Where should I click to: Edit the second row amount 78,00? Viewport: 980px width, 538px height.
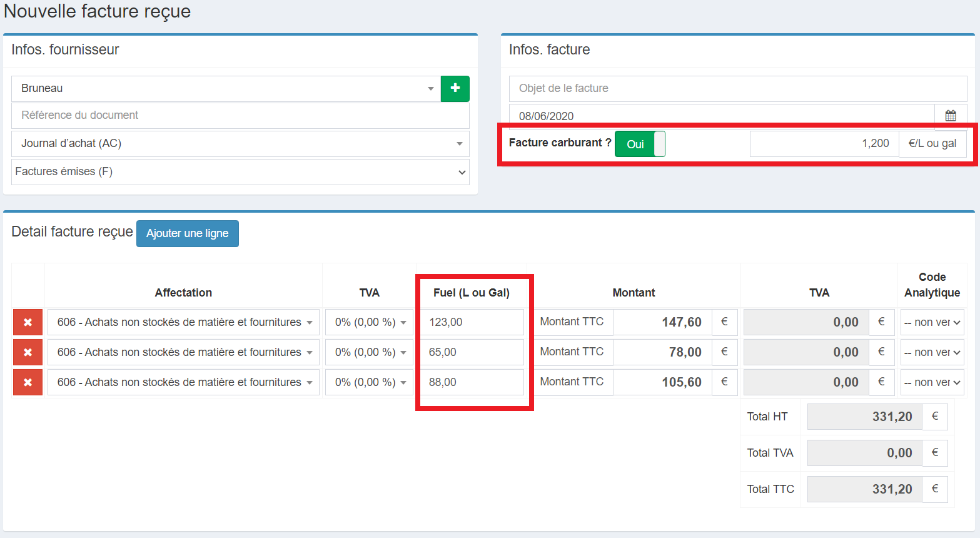tap(662, 352)
